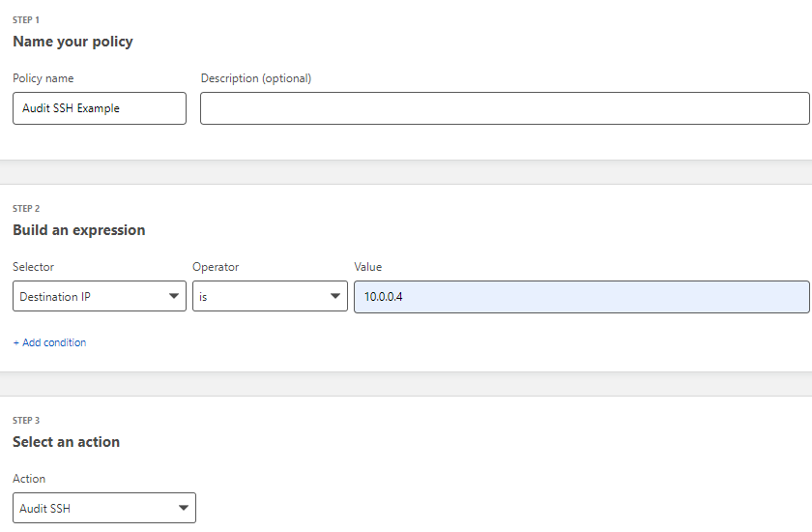Click the 'Action' field label
The height and width of the screenshot is (532, 812).
tap(29, 479)
